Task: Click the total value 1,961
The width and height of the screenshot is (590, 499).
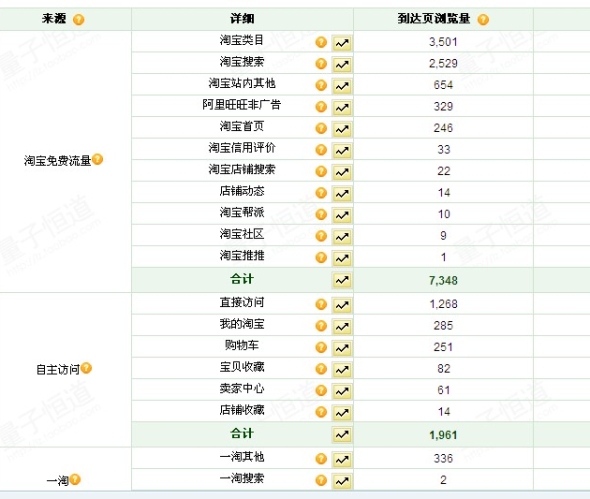Action: pyautogui.click(x=443, y=435)
